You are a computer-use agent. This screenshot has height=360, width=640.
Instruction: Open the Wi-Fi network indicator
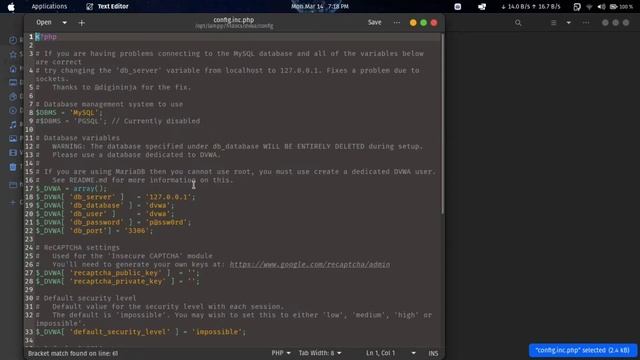[x=589, y=7]
